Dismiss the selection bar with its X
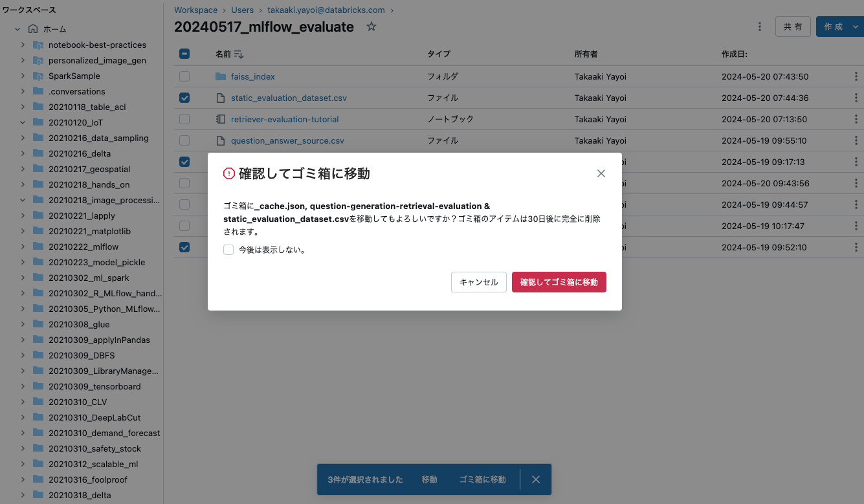 [x=535, y=479]
